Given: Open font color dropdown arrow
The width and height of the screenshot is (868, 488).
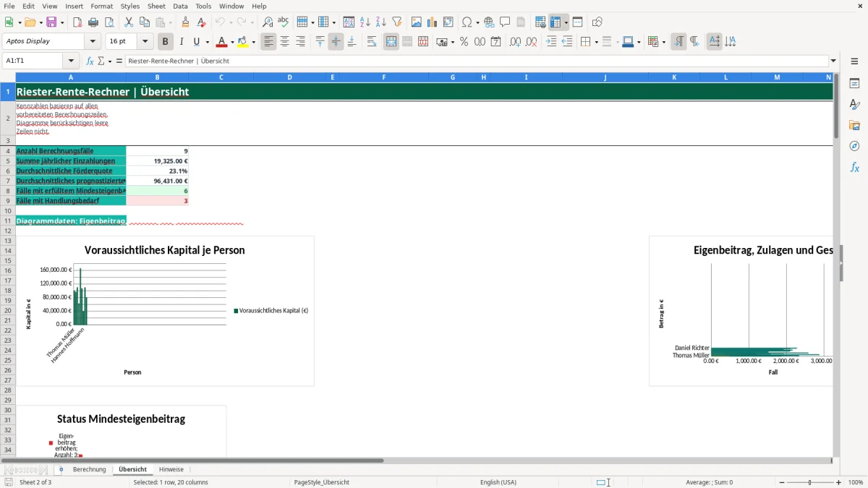Looking at the screenshot, I should 231,42.
